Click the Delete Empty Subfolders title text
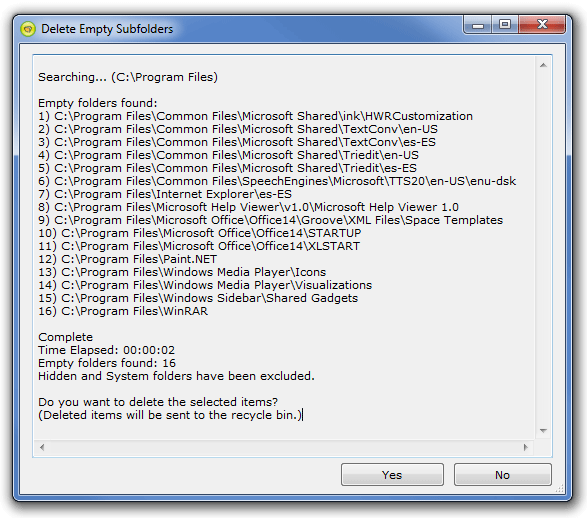The height and width of the screenshot is (518, 587). coord(107,29)
